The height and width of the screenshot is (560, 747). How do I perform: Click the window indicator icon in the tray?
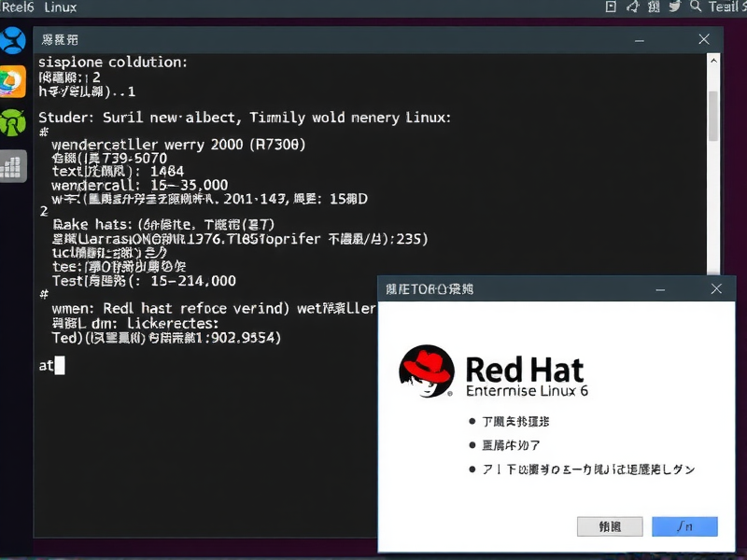click(x=612, y=7)
